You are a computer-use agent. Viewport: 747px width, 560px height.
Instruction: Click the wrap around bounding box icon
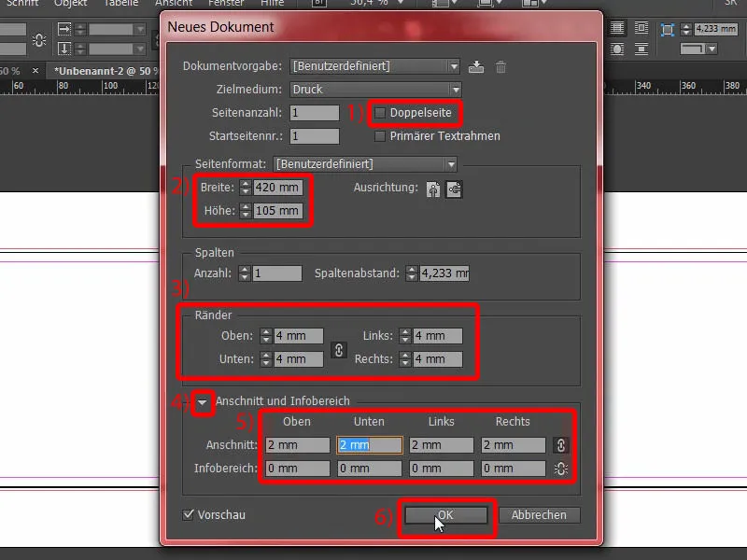[x=641, y=28]
